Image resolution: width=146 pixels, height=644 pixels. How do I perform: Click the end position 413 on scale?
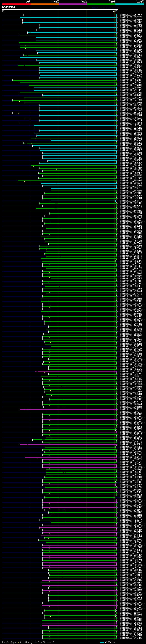point(115,11)
